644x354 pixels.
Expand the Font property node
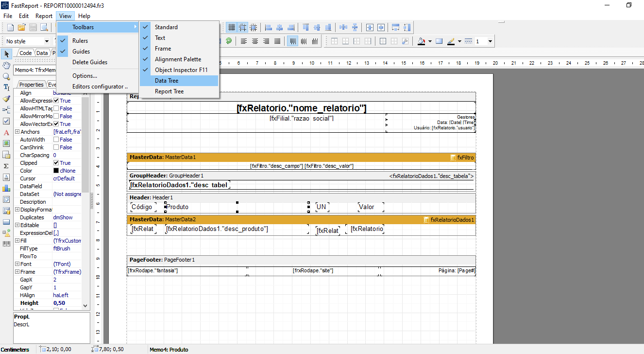pos(17,264)
